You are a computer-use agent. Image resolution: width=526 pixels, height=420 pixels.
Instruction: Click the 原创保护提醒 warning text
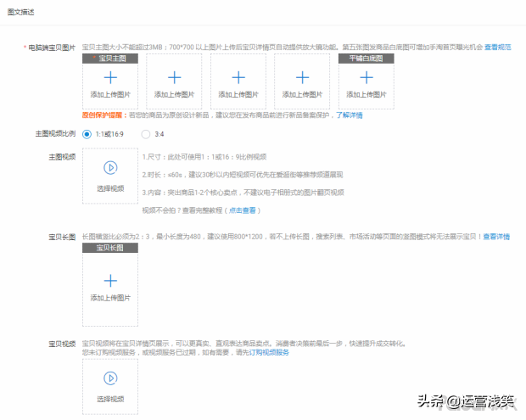104,115
